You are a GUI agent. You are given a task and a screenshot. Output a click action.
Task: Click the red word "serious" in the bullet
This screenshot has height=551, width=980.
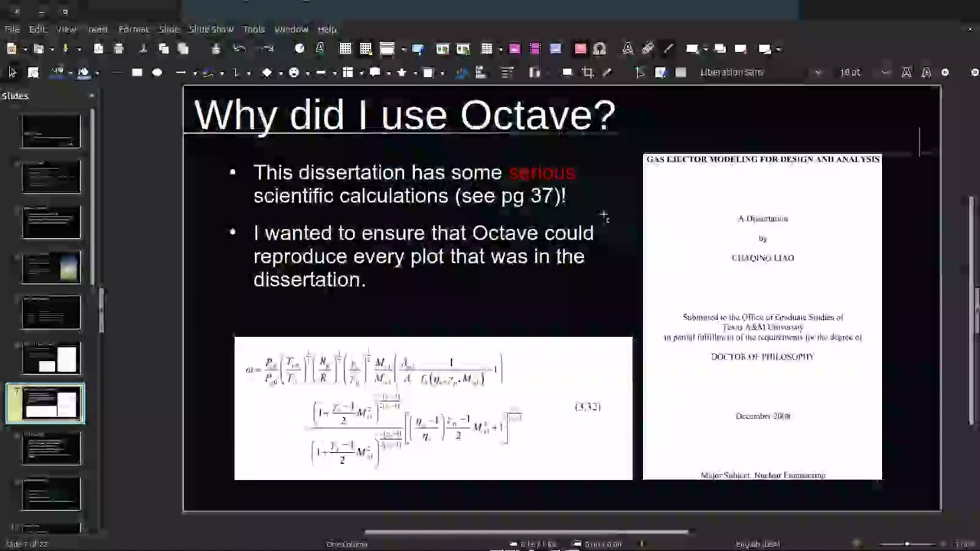(x=542, y=172)
